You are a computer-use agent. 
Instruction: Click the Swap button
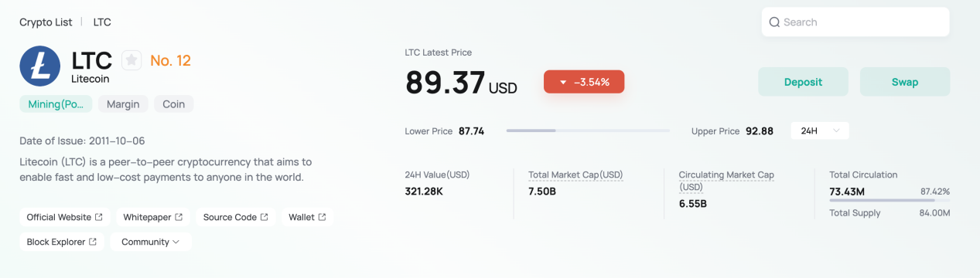pos(905,82)
